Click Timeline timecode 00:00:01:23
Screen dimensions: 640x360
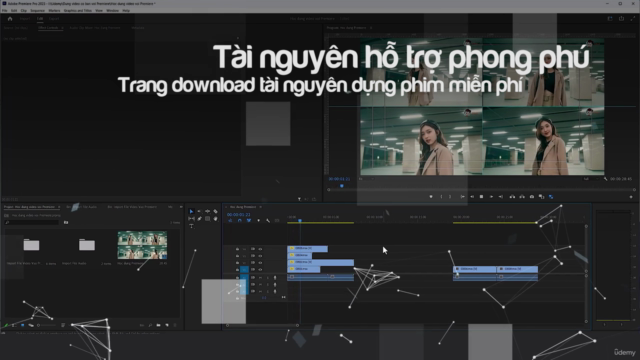239,214
